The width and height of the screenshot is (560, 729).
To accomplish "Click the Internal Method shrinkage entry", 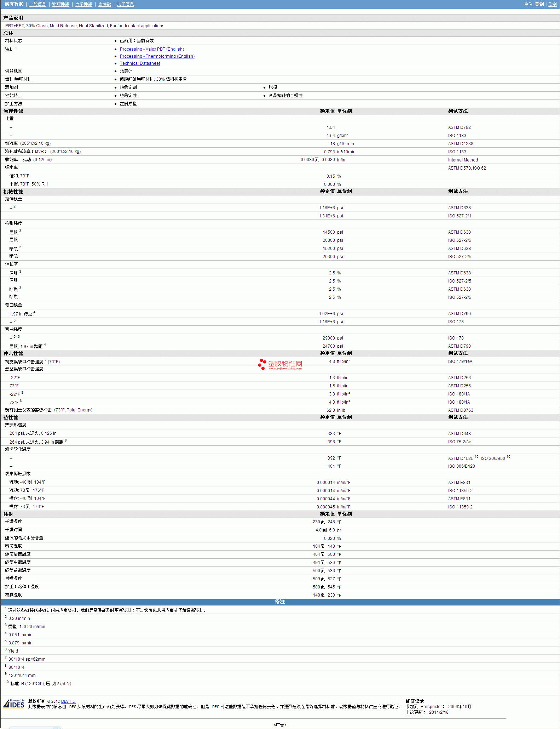I will tap(463, 160).
